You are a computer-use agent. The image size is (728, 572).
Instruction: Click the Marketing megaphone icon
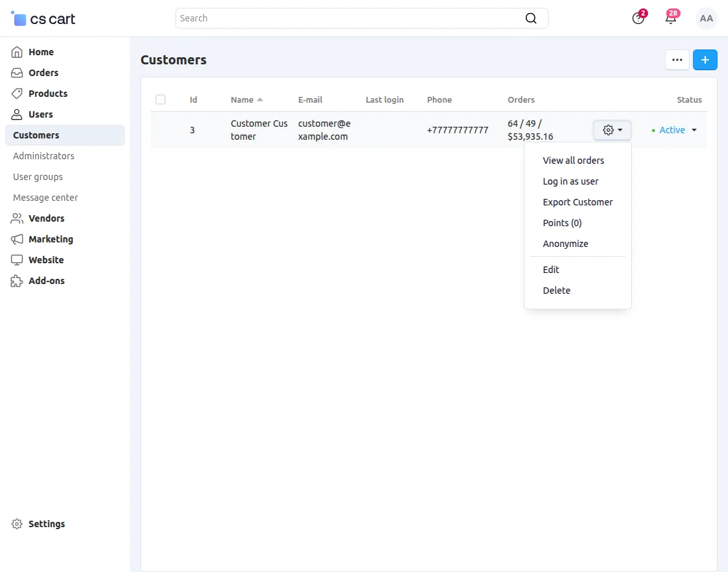[18, 239]
